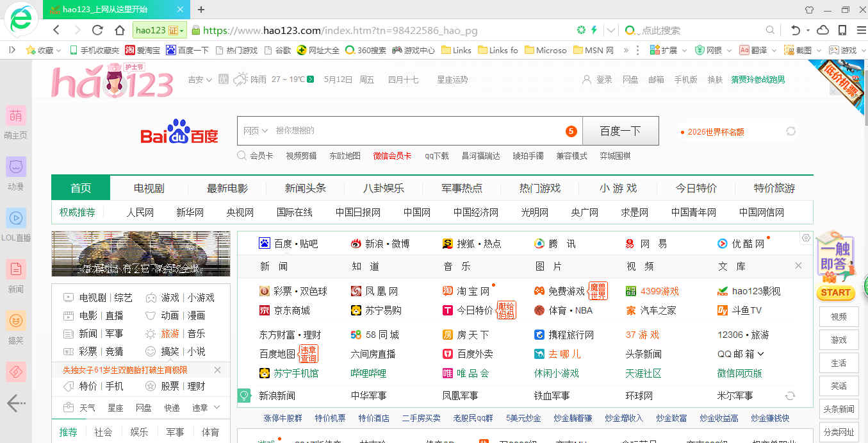The width and height of the screenshot is (868, 443).
Task: Click the settings gear in the site panel
Action: [806, 238]
